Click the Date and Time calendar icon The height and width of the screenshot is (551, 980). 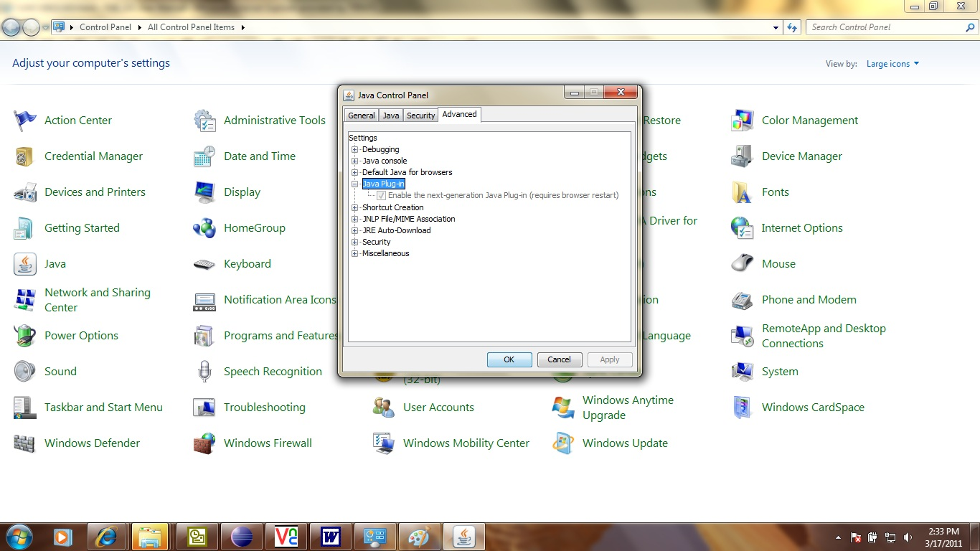click(x=204, y=156)
